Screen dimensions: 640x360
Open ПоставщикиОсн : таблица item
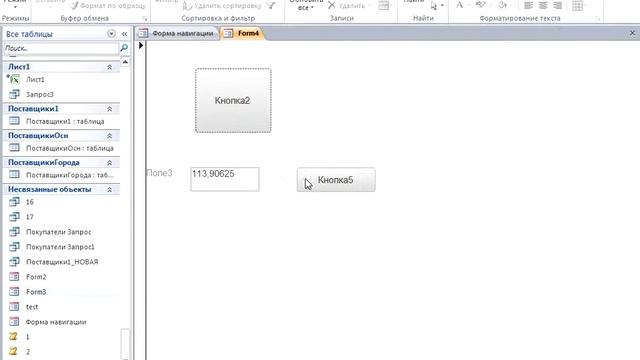pyautogui.click(x=70, y=148)
